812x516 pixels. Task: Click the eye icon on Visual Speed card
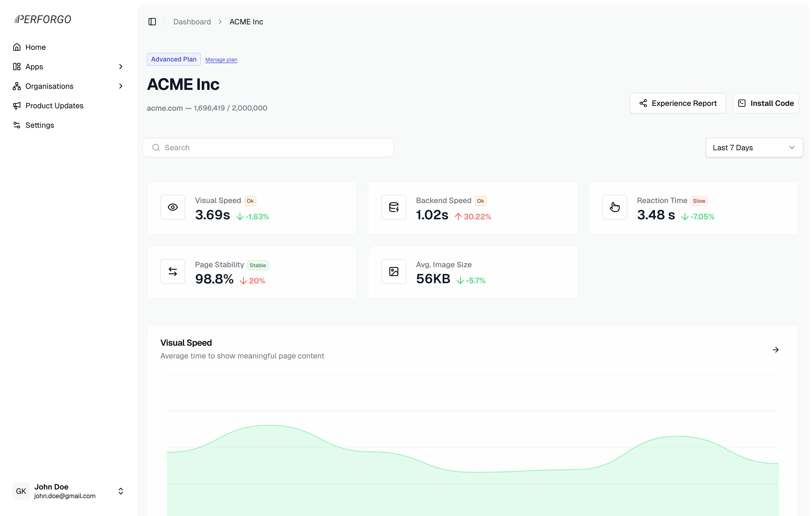coord(173,207)
